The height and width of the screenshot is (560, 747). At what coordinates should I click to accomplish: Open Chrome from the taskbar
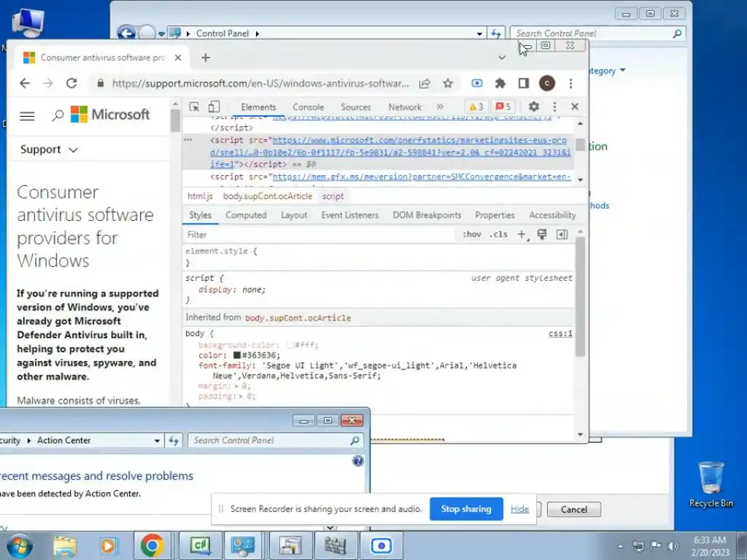152,545
